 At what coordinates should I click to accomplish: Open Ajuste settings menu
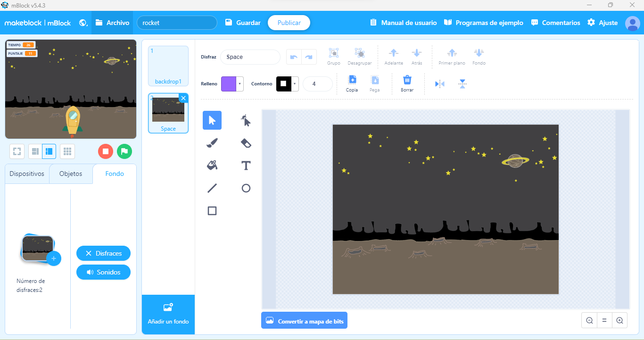point(603,23)
